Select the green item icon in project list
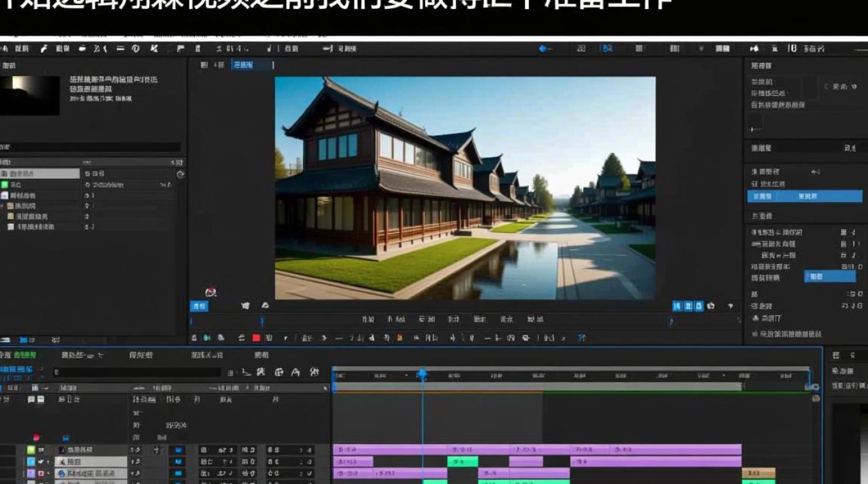Image resolution: width=868 pixels, height=484 pixels. (x=5, y=185)
